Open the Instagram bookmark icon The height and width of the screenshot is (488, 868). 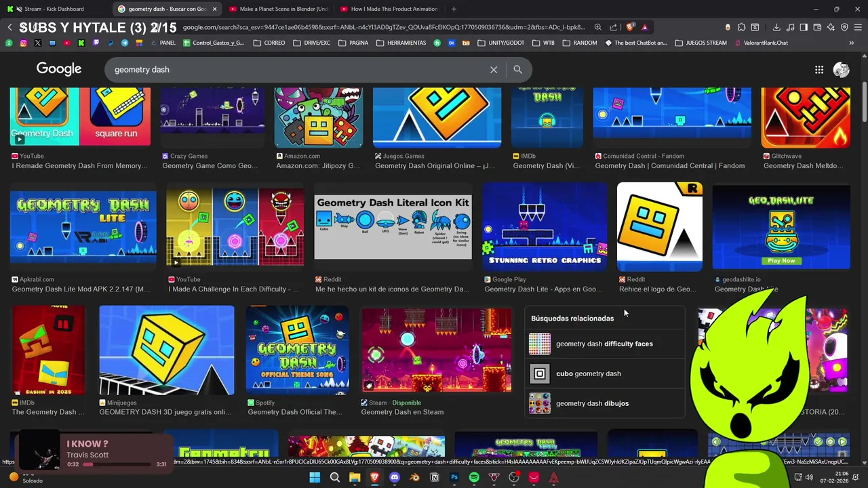pyautogui.click(x=23, y=43)
